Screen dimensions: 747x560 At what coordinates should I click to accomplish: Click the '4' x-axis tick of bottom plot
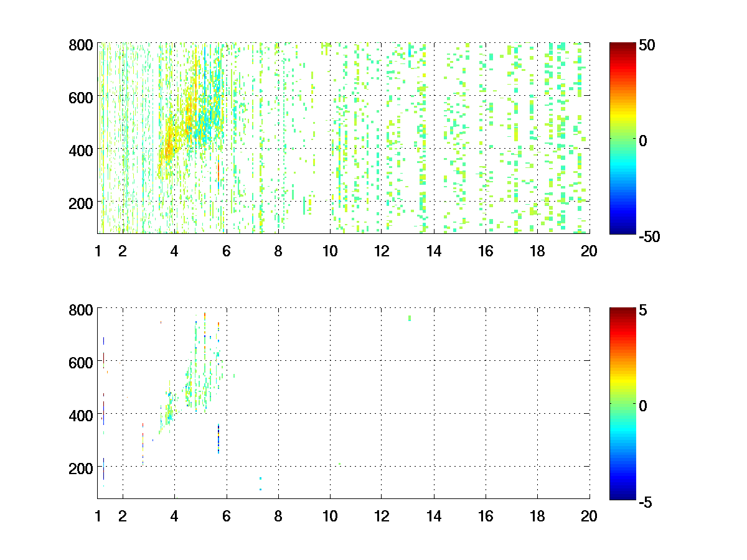coord(174,516)
